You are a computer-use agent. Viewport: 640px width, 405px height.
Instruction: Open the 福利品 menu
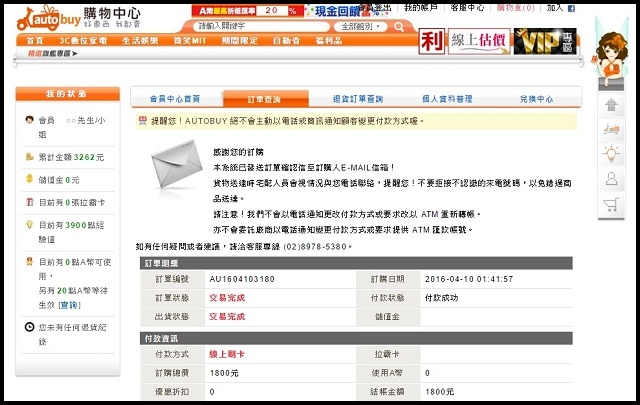[329, 40]
